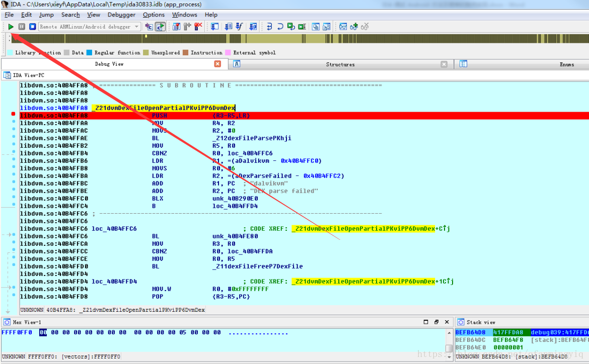Click the External symbol pink legend swatch
This screenshot has width=589, height=364.
228,52
